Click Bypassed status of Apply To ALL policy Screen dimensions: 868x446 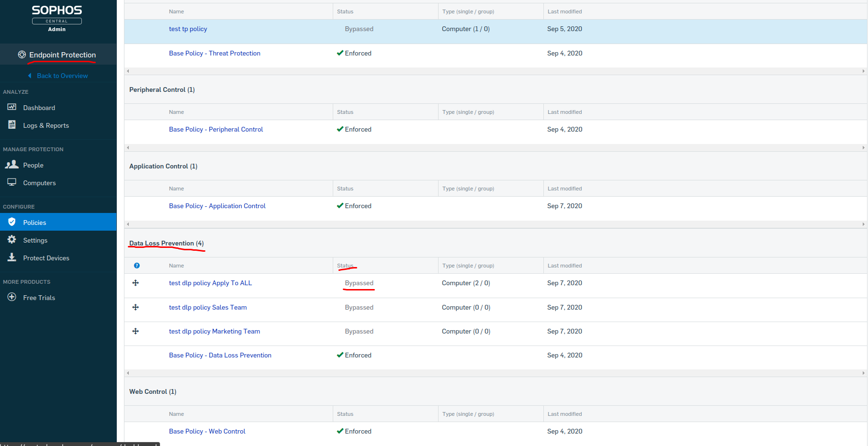[x=359, y=283]
